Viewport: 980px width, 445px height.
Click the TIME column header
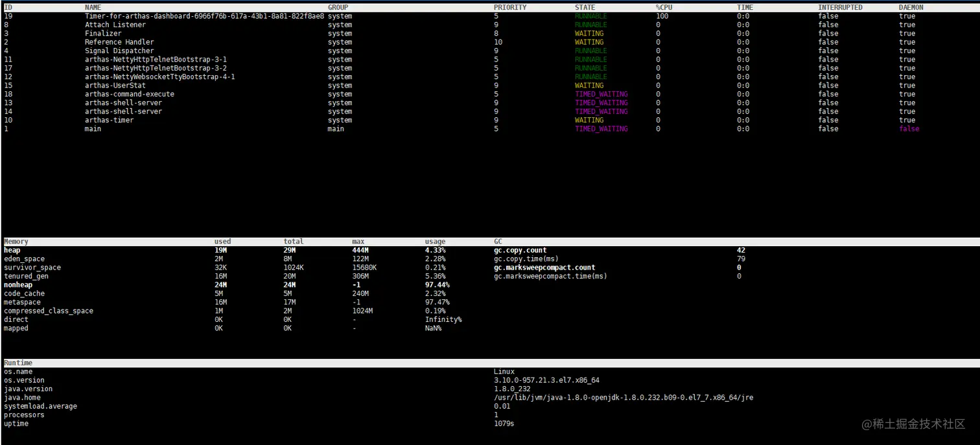tap(745, 8)
